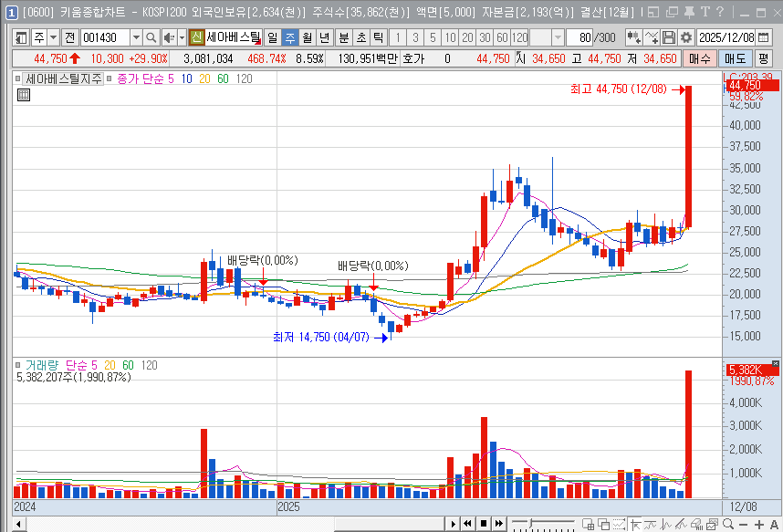Click the title bar T text icon

click(x=705, y=12)
